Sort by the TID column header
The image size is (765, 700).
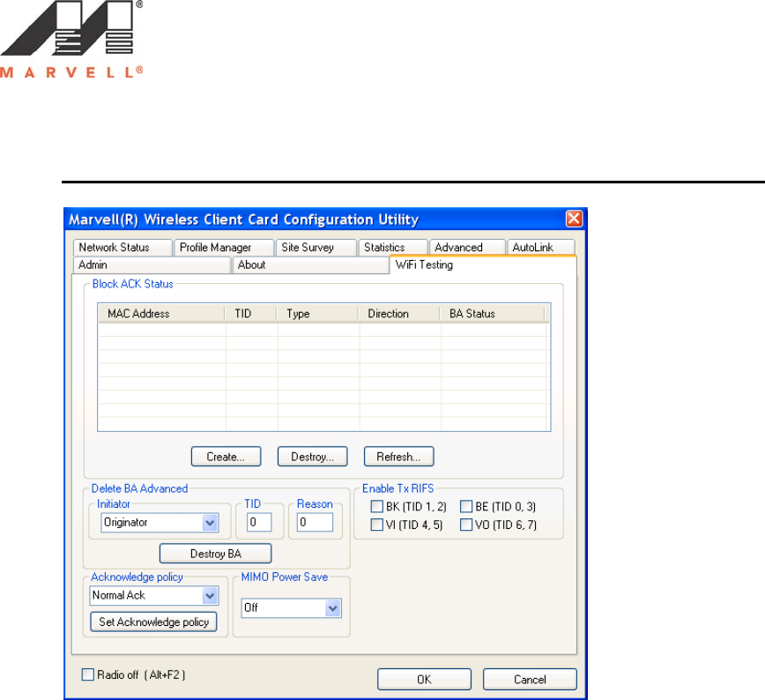click(x=251, y=313)
